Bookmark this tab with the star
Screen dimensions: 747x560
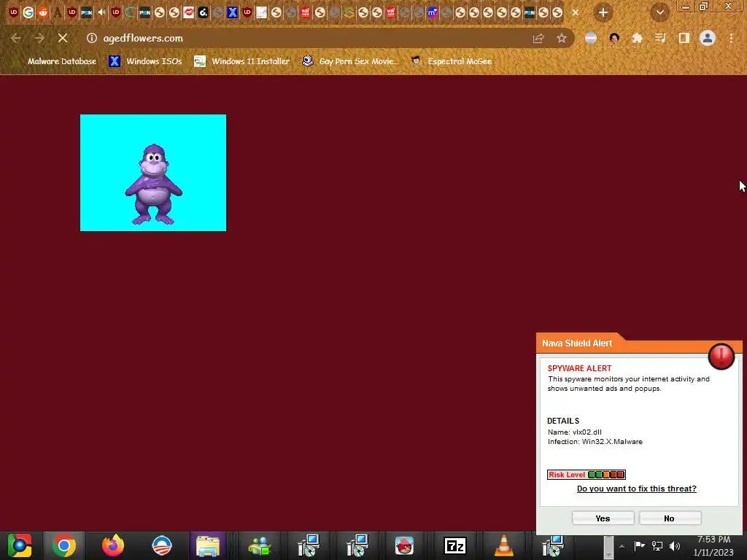point(562,38)
